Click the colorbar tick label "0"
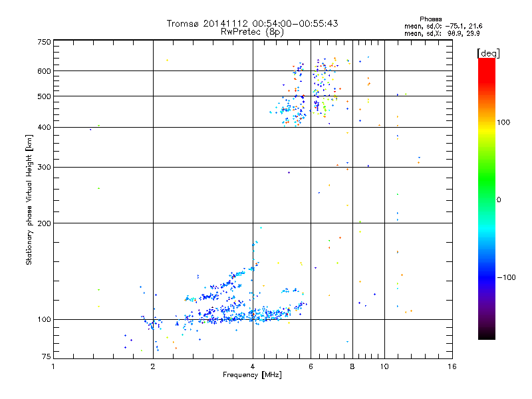Image resolution: width=532 pixels, height=399 pixels. (x=499, y=200)
